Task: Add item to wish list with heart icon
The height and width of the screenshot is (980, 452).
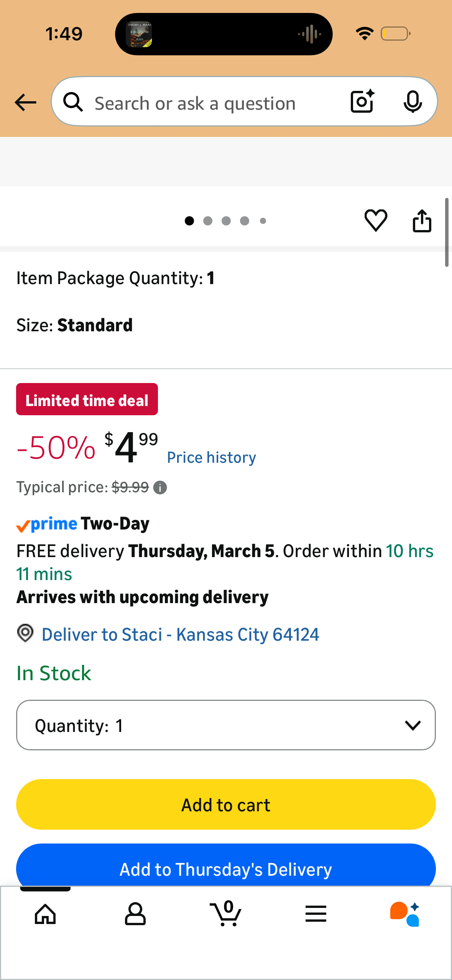Action: [376, 220]
